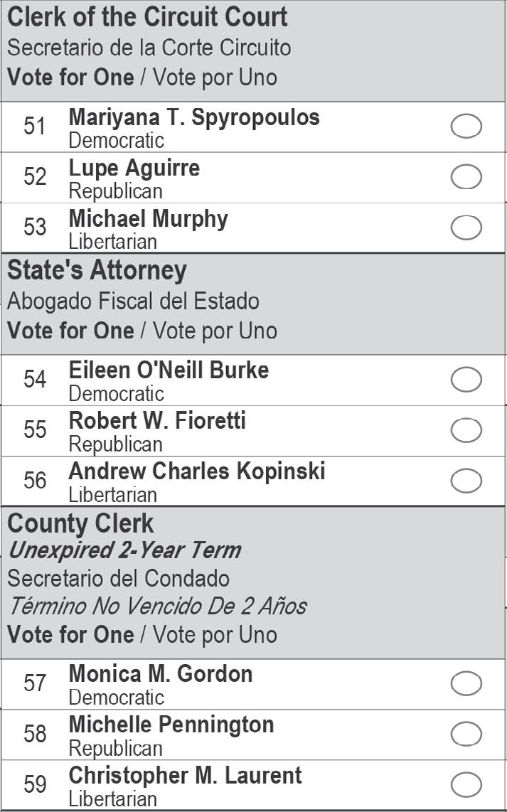Click the name Andrew Charles Kopinski

(x=197, y=471)
